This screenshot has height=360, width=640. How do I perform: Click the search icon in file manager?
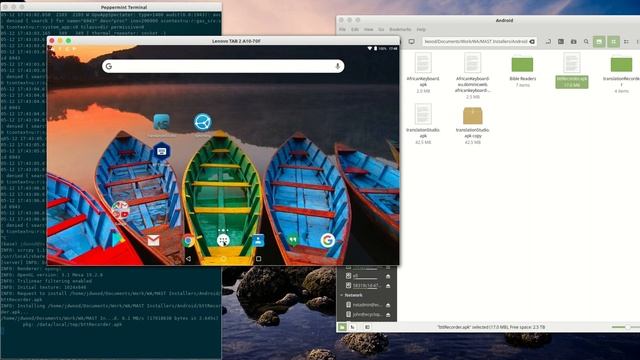586,42
